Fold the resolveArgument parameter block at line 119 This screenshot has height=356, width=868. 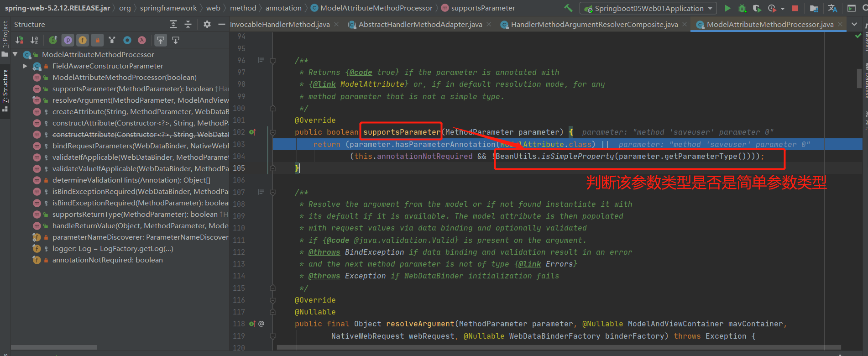click(273, 336)
